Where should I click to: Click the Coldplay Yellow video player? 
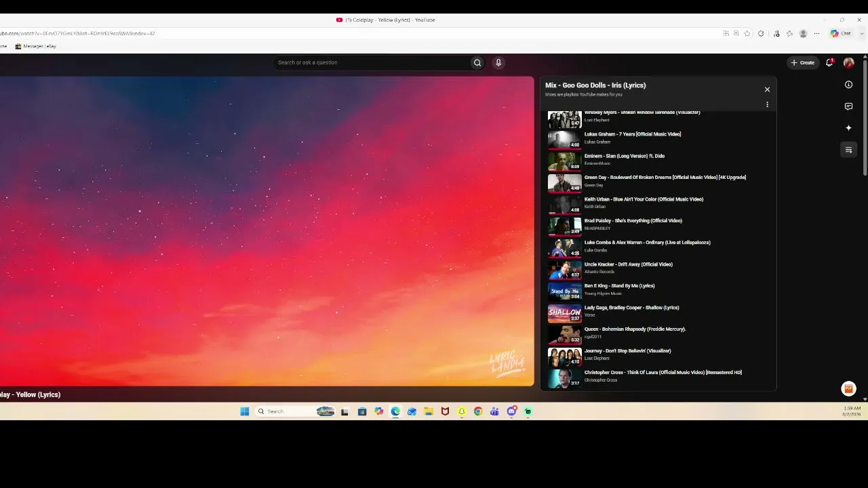267,231
